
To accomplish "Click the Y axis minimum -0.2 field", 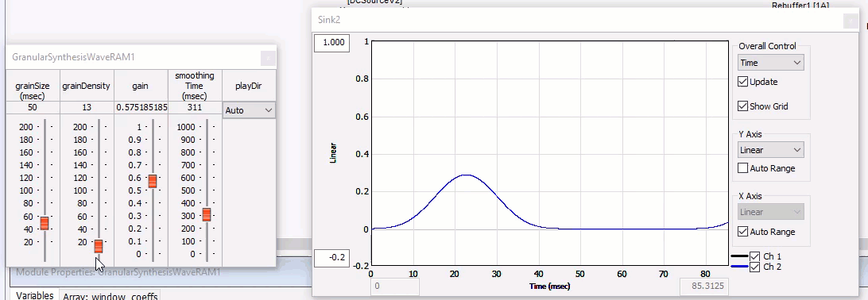I will [331, 257].
